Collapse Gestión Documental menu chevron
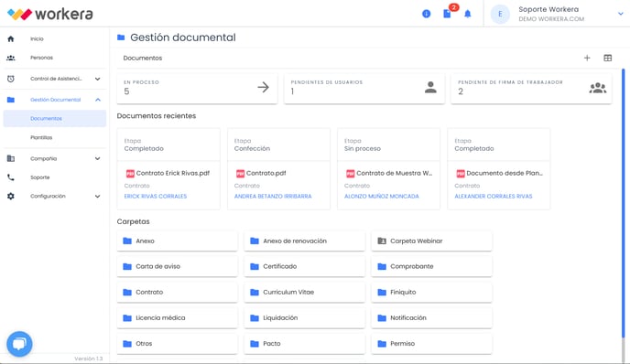This screenshot has height=364, width=630. tap(98, 100)
